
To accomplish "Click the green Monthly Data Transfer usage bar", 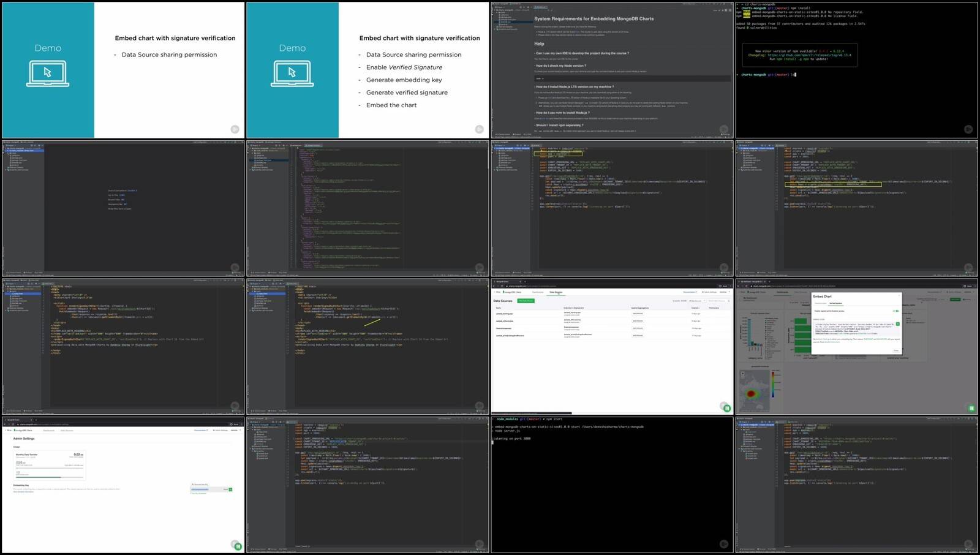I will pos(39,477).
